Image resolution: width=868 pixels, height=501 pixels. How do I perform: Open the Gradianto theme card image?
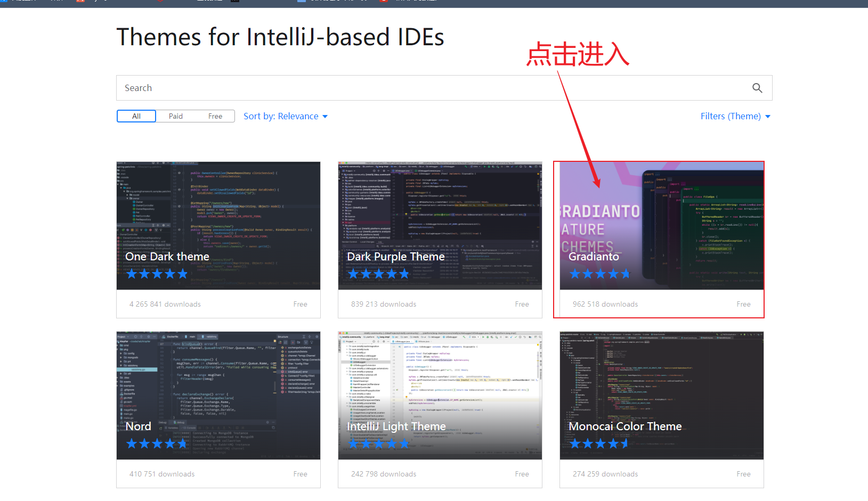pos(662,226)
